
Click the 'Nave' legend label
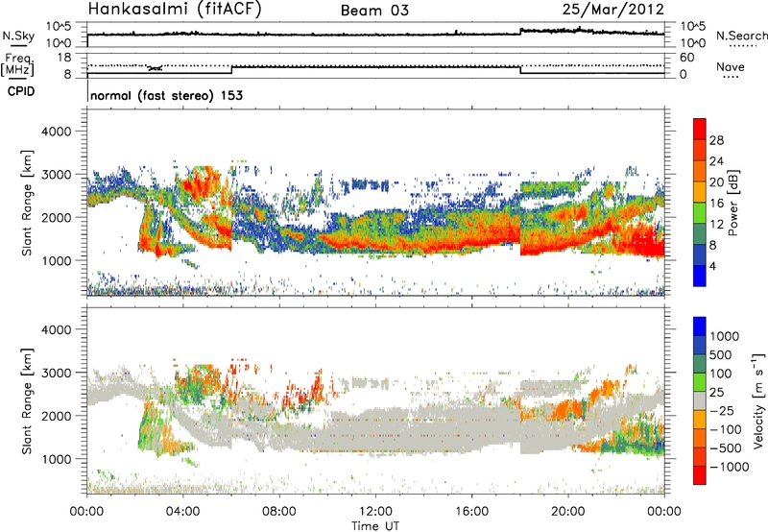click(x=731, y=66)
